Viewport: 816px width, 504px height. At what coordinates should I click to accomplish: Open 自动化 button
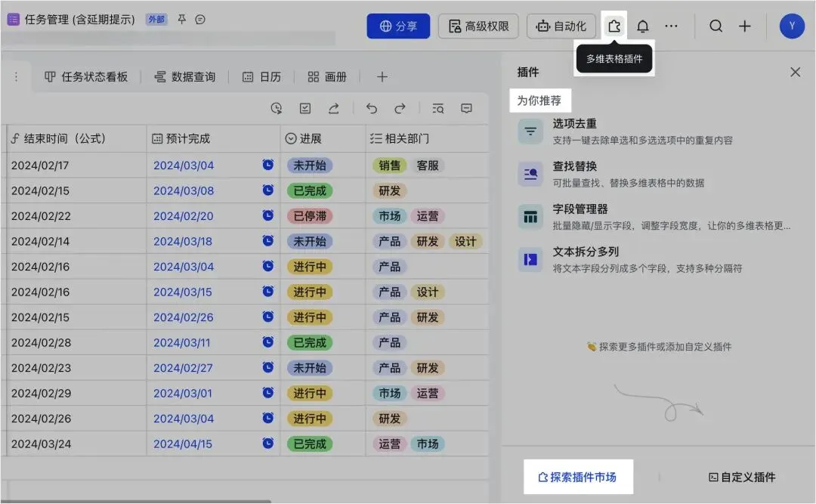(x=561, y=26)
